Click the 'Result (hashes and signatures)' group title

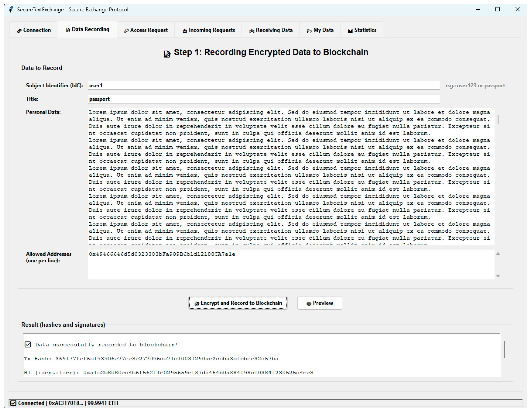pyautogui.click(x=63, y=325)
